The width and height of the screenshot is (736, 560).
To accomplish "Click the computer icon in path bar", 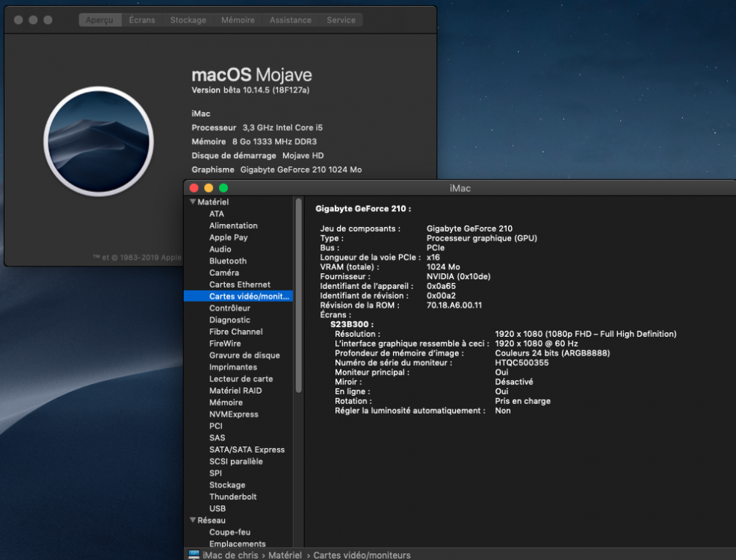I will click(x=194, y=554).
